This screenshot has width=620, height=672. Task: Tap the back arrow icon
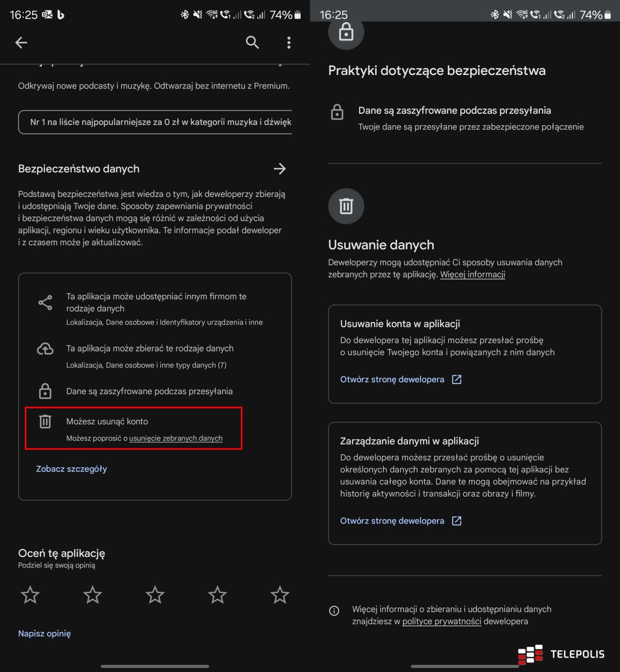click(x=21, y=42)
